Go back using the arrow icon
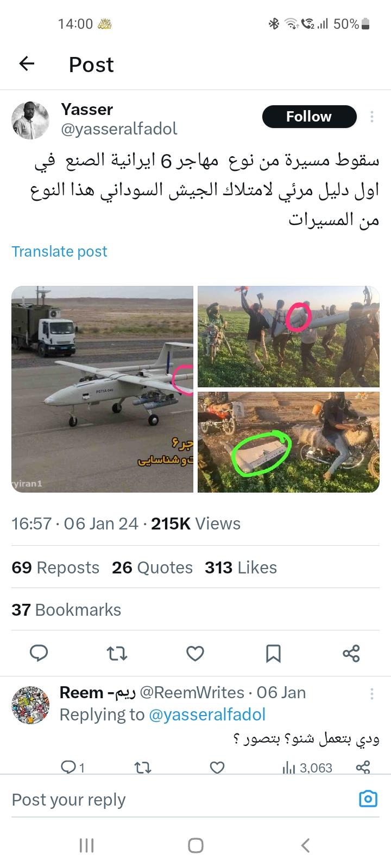 (27, 64)
